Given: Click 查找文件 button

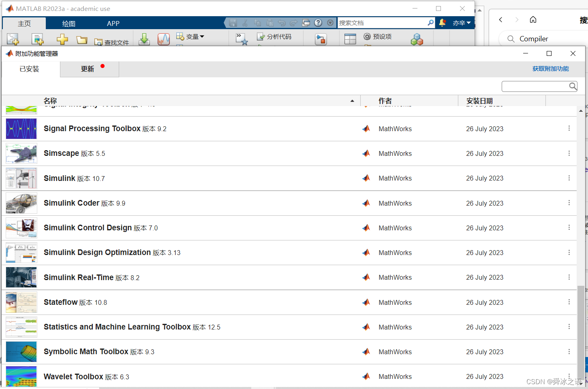Looking at the screenshot, I should (111, 42).
